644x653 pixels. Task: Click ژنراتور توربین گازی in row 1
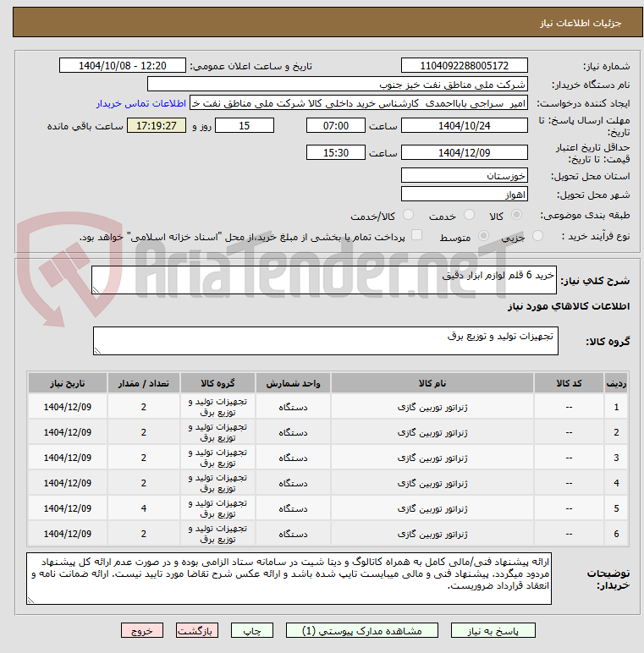coord(432,407)
